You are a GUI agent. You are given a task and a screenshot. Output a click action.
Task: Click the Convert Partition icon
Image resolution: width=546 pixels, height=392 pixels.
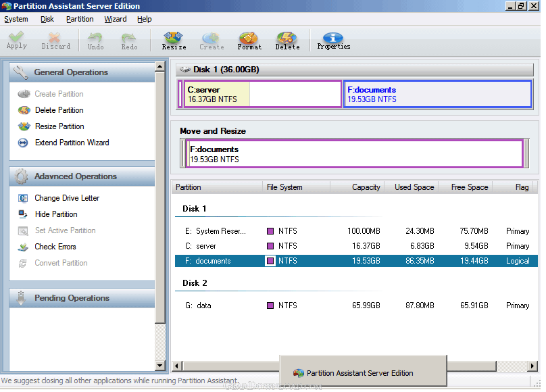pos(23,263)
